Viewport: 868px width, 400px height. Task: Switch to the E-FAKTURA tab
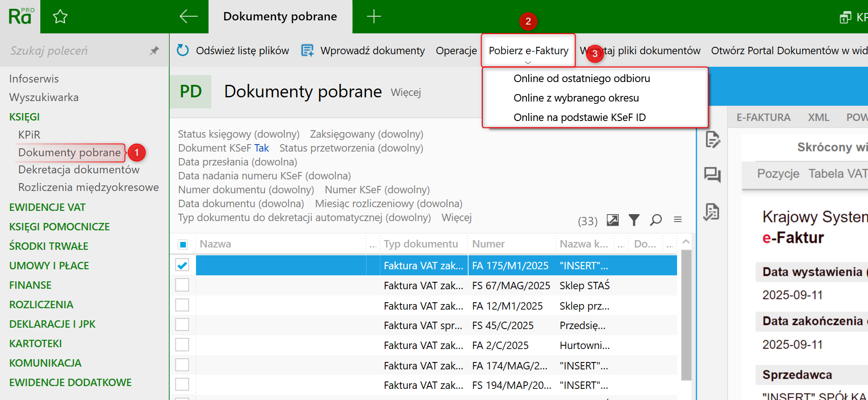tap(763, 117)
